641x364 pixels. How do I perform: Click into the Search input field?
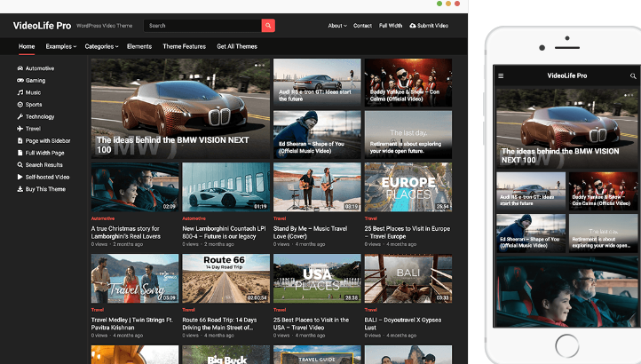202,26
